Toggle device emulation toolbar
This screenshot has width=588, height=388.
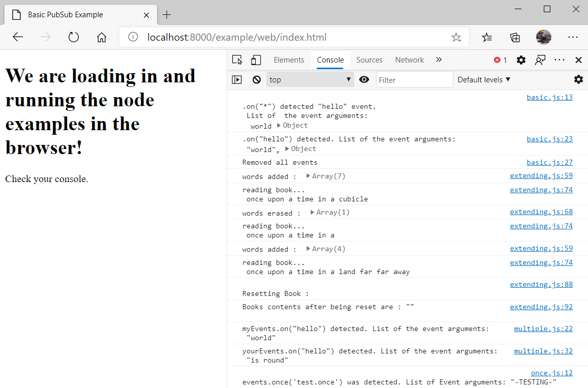[x=256, y=60]
